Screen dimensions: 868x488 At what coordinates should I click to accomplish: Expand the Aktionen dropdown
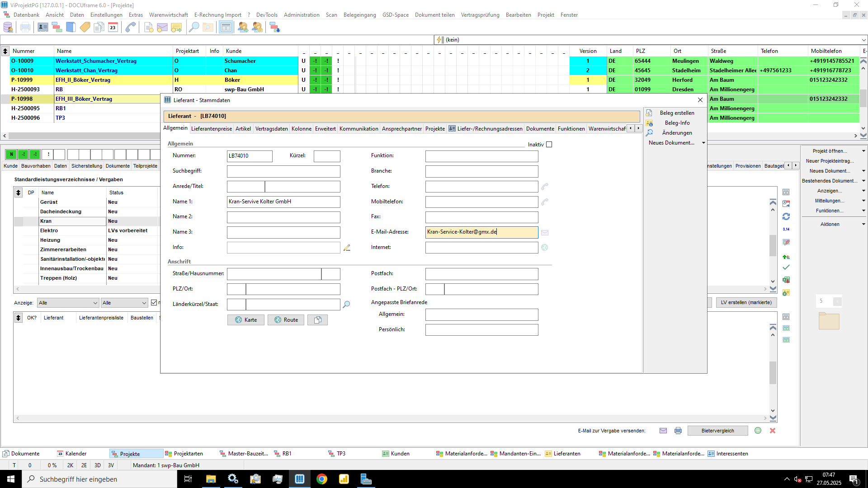863,224
